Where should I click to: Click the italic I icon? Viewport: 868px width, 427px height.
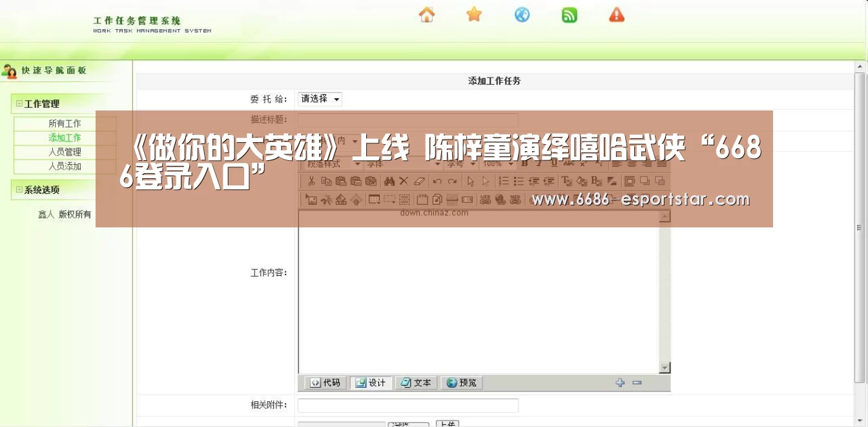[x=539, y=163]
